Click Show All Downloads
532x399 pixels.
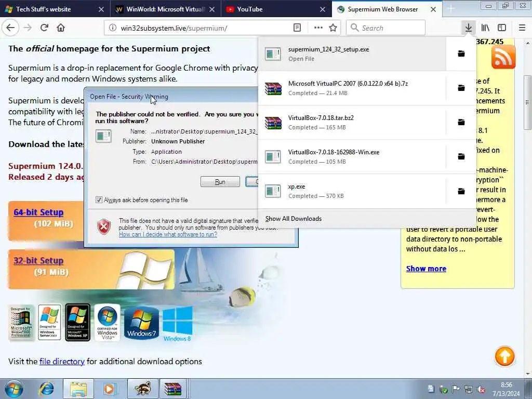[x=294, y=219]
